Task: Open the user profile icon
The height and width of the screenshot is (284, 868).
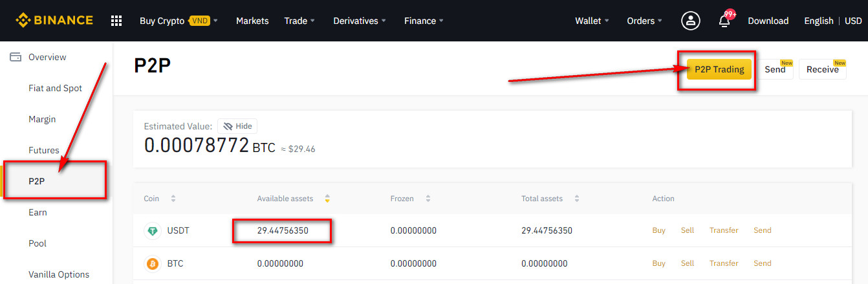Action: coord(690,21)
